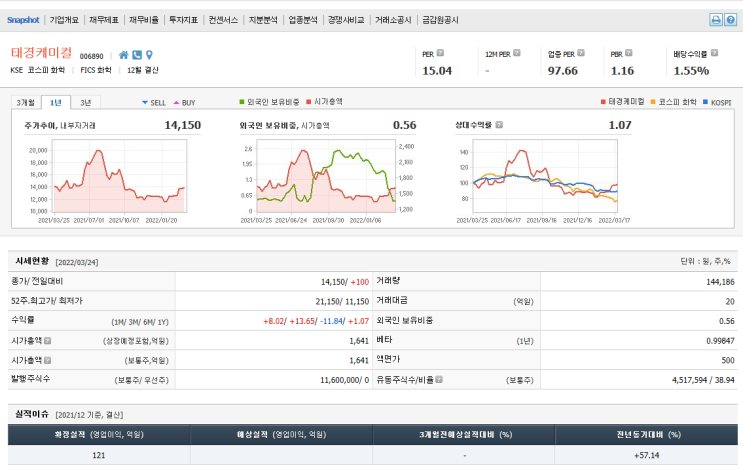The image size is (743, 468).
Task: Click the pink BUY triangle marker in legend
Action: click(176, 102)
